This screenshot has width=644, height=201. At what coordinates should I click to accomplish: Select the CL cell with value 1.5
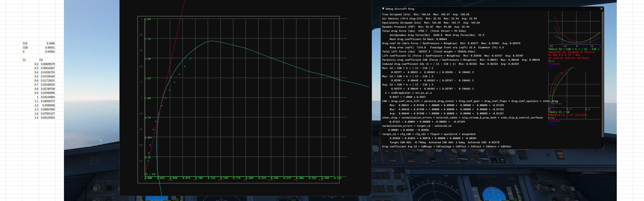pos(31,117)
